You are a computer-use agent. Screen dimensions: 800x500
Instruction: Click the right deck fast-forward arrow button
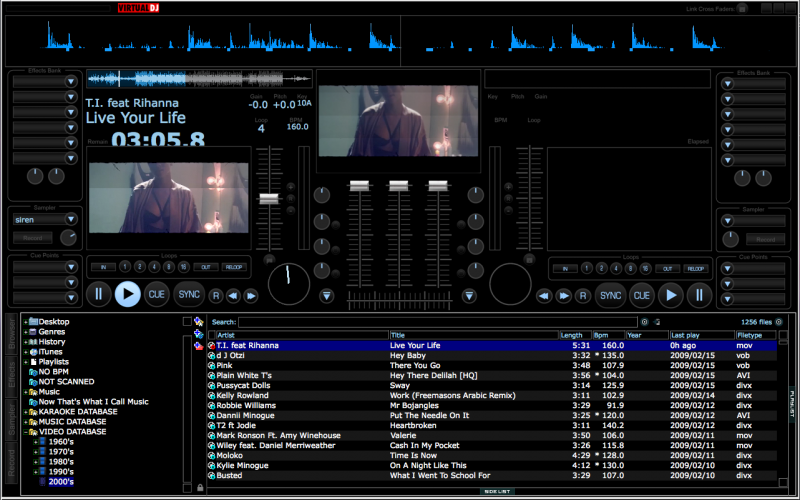click(563, 296)
